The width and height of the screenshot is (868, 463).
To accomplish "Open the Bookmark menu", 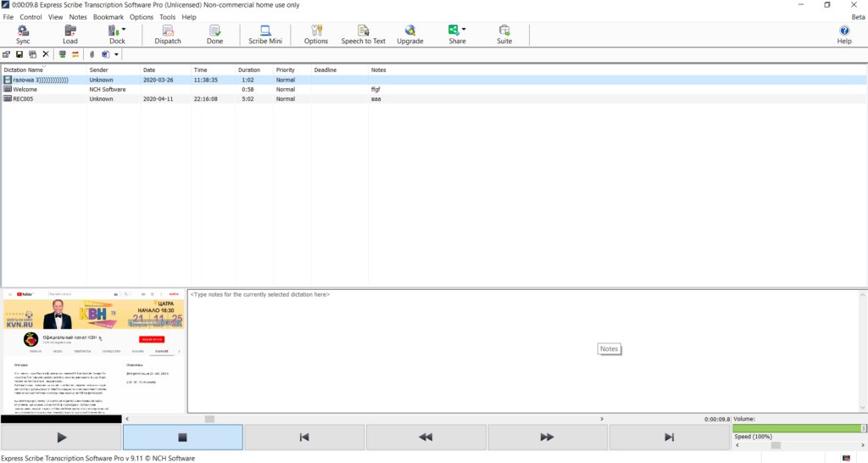I will pyautogui.click(x=108, y=17).
